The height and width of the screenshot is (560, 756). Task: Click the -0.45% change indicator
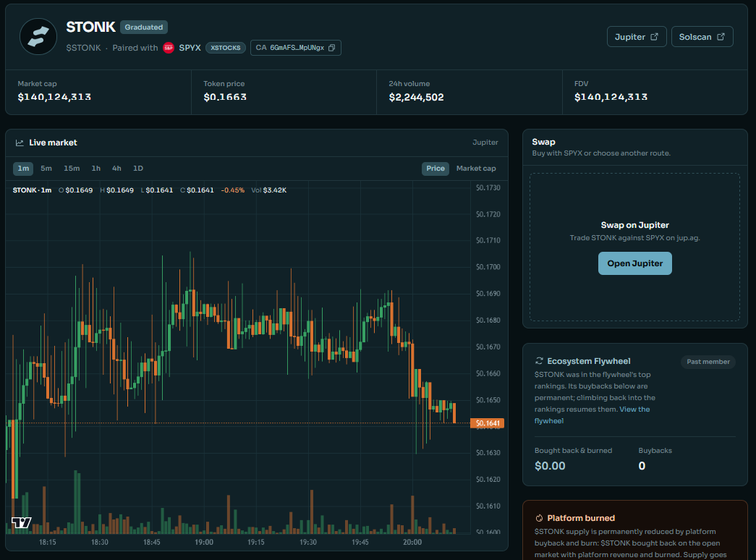click(x=232, y=190)
